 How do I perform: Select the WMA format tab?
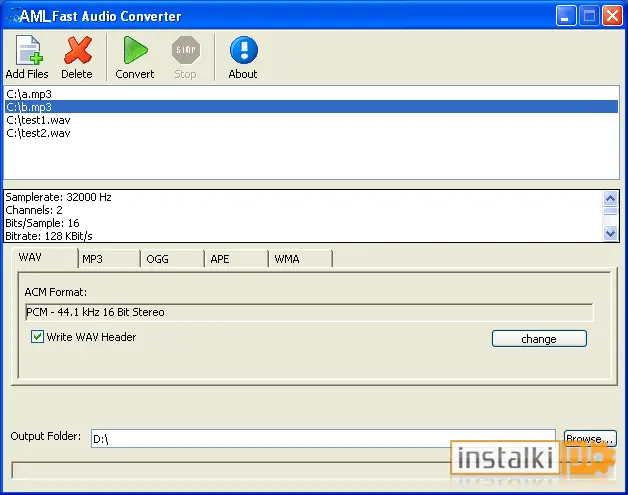click(x=301, y=259)
